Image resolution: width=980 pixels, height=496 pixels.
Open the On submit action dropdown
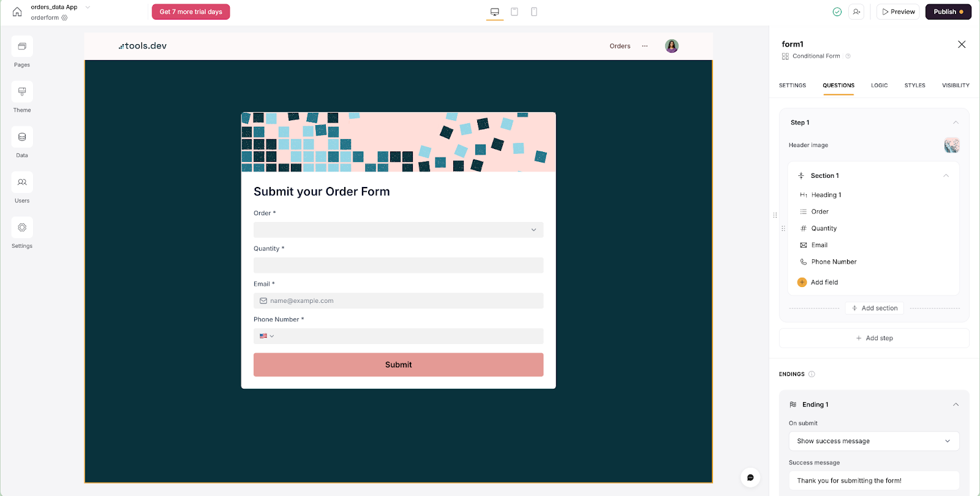(x=873, y=441)
